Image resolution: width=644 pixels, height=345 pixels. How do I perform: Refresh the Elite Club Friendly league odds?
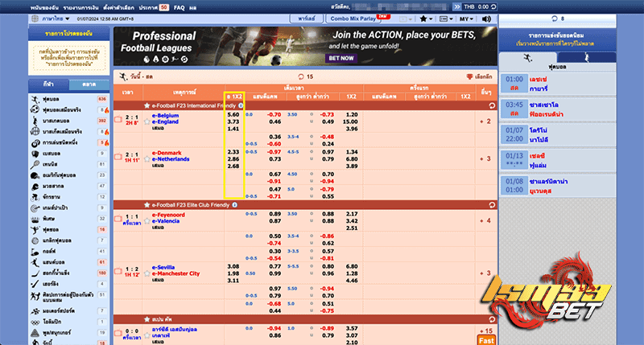492,205
